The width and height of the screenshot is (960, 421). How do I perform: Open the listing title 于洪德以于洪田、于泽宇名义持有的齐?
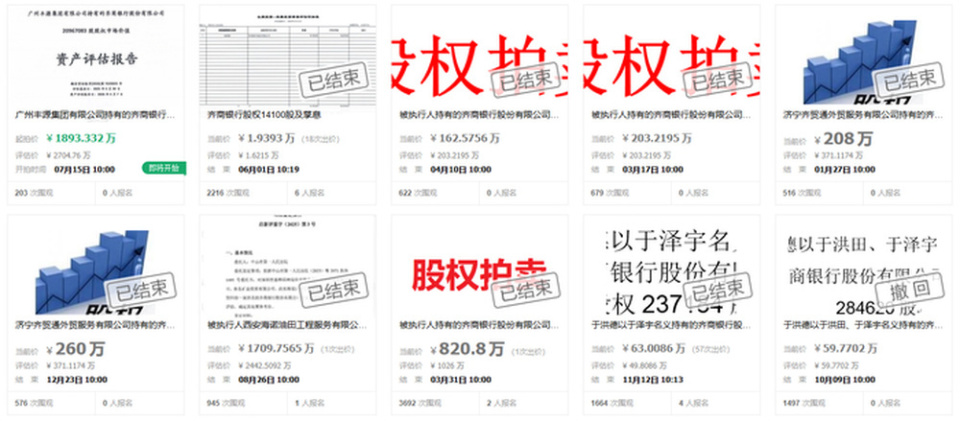click(864, 324)
